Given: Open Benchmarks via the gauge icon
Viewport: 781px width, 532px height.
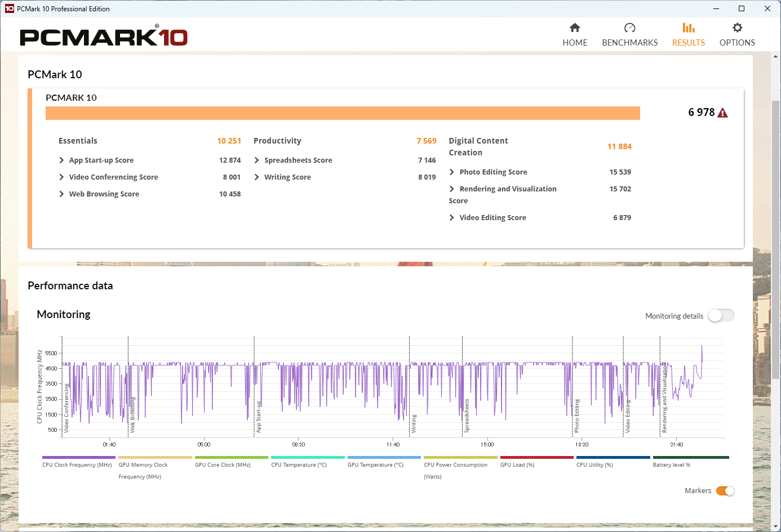Looking at the screenshot, I should tap(629, 28).
